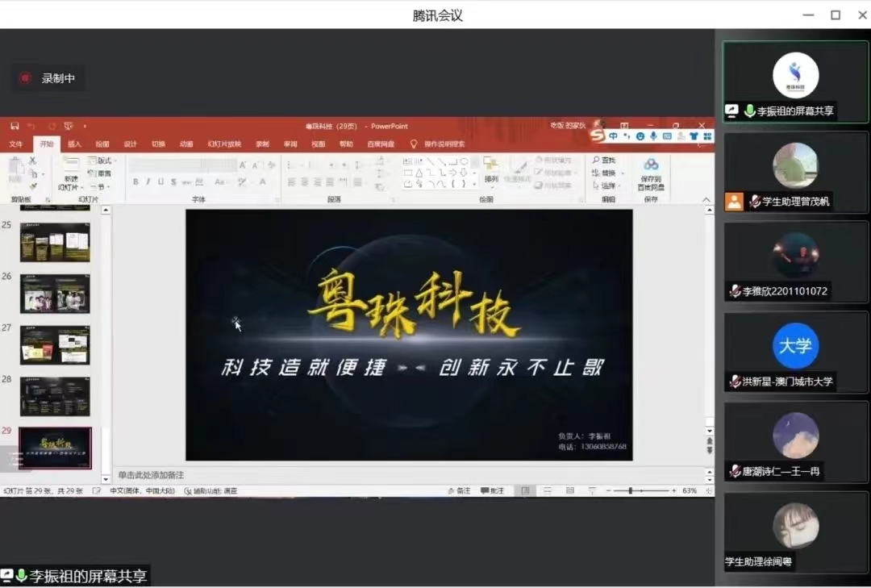
Task: Click the Sogou toolbox grid icon
Action: [707, 136]
